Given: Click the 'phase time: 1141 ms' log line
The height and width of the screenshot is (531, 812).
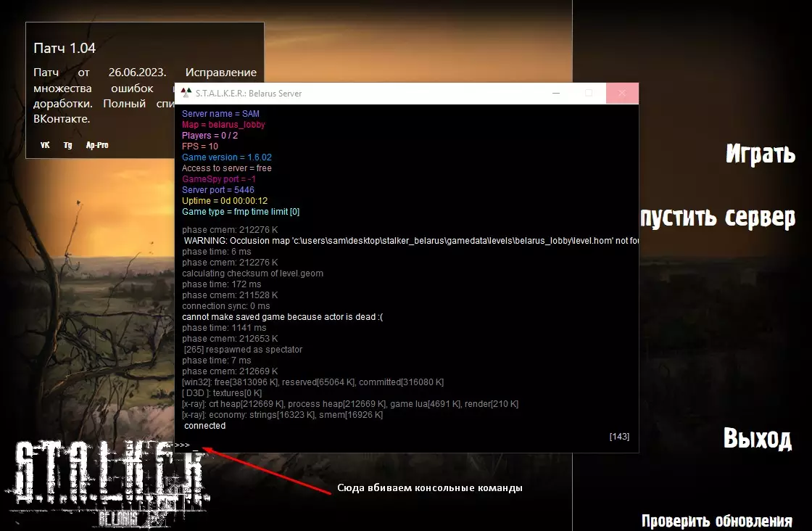Looking at the screenshot, I should click(224, 327).
